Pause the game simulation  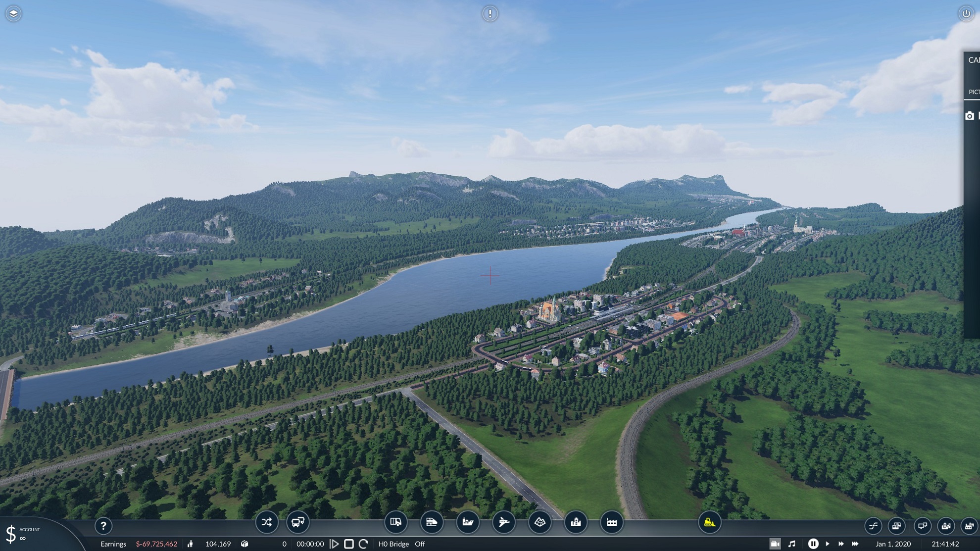(813, 544)
